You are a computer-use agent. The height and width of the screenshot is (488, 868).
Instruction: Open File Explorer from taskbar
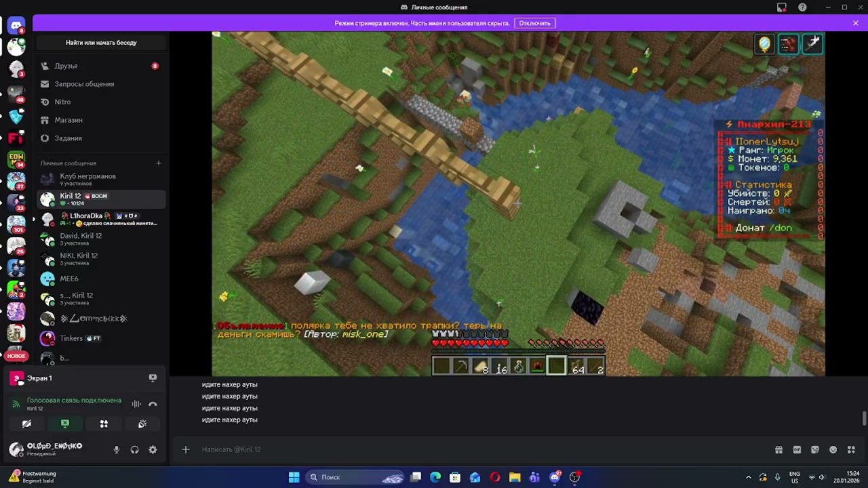point(515,477)
